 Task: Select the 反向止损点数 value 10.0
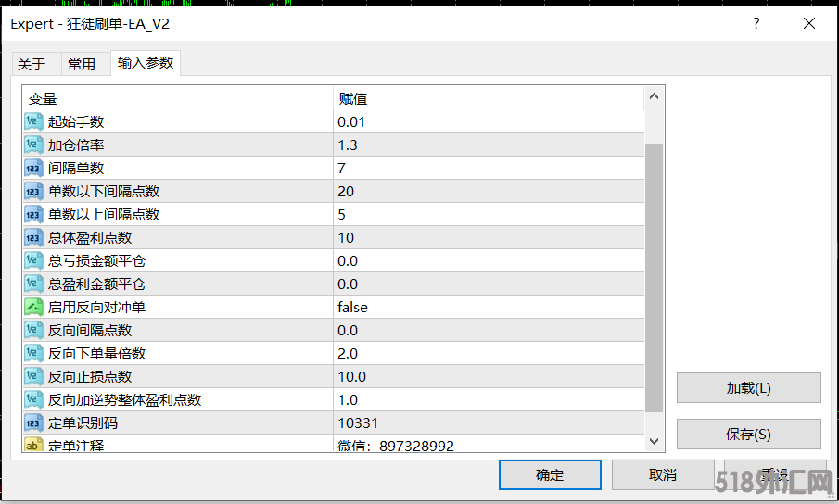(351, 377)
